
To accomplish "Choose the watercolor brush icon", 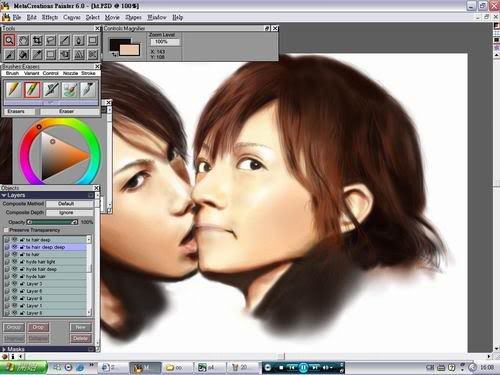I will (x=70, y=90).
